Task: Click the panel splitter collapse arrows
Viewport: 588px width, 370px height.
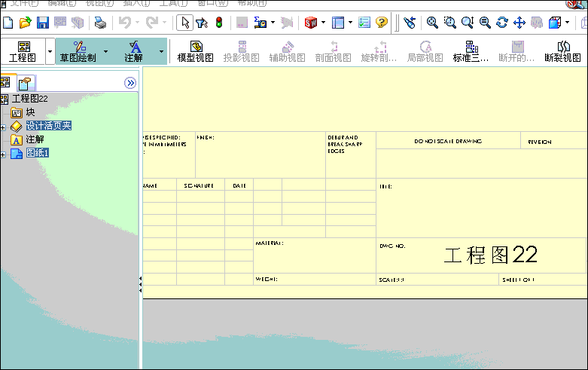Action: click(140, 285)
